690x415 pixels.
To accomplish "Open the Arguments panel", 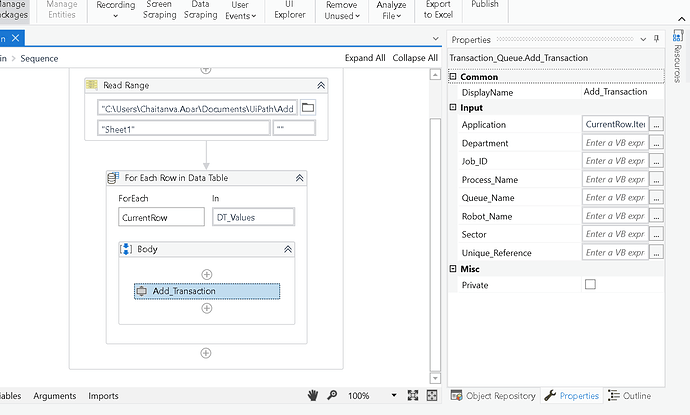I will click(55, 396).
